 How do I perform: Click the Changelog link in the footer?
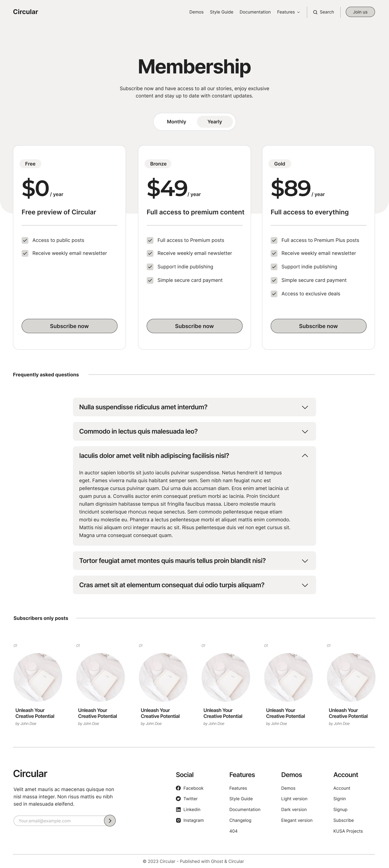pos(240,820)
